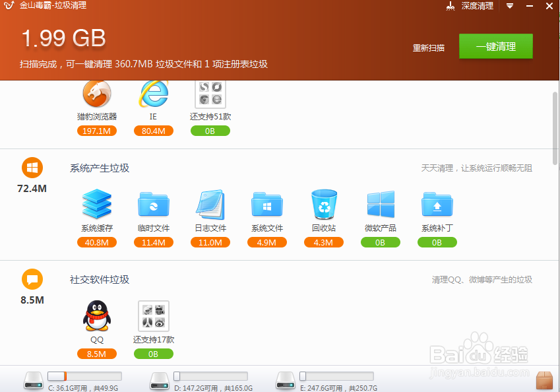Click the 系统产生垃圾 section heading
560x392 pixels.
point(100,168)
